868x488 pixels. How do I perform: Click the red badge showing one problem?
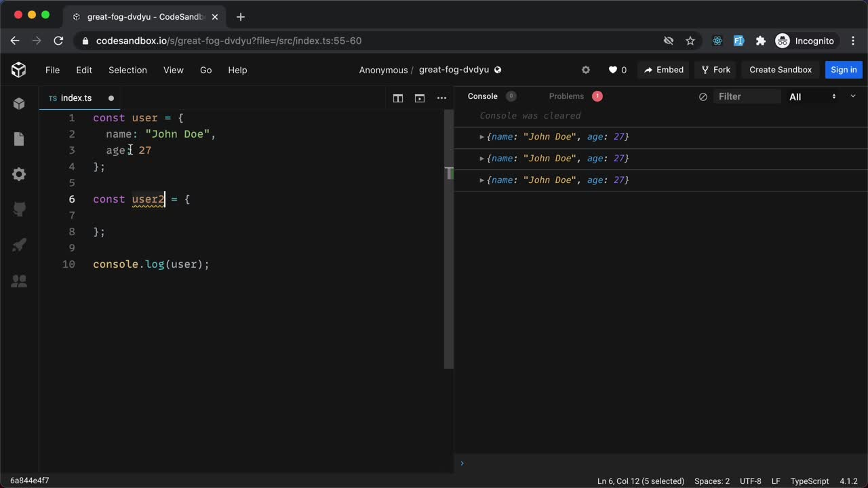pyautogui.click(x=597, y=96)
